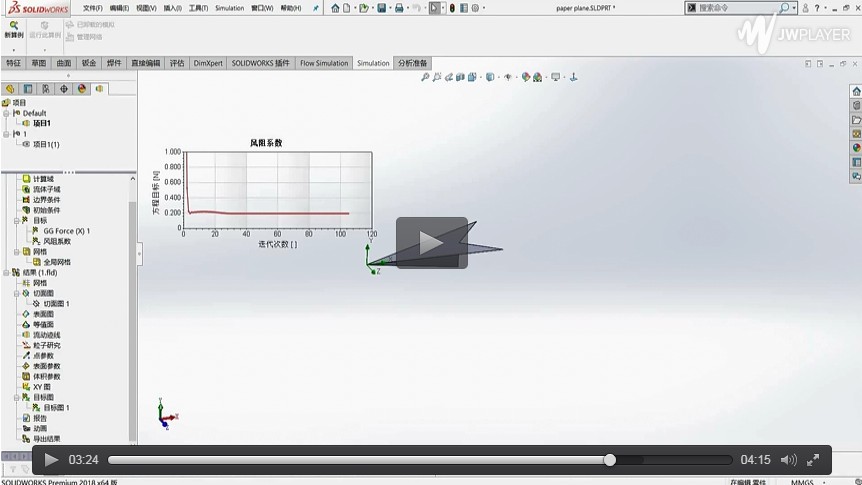This screenshot has width=862, height=485.
Task: Click the large center video play button
Action: [431, 242]
